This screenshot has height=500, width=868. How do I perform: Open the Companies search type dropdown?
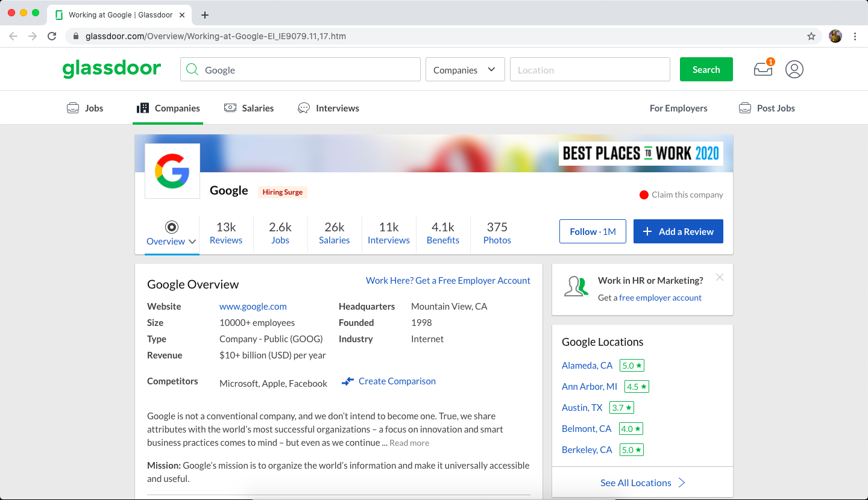click(465, 69)
